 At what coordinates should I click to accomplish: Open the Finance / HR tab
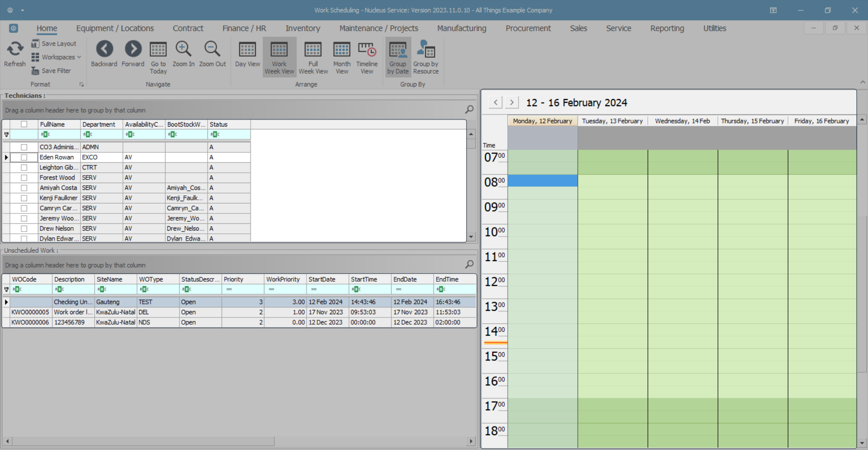tap(244, 28)
